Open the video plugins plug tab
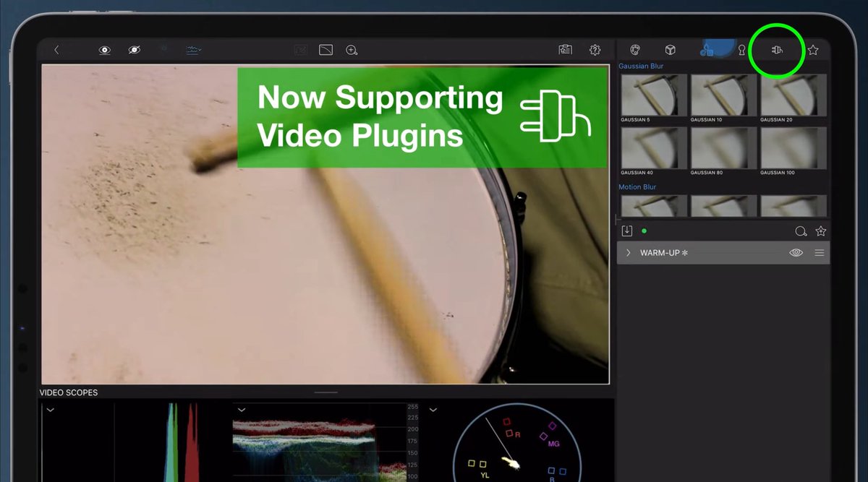 pos(778,50)
